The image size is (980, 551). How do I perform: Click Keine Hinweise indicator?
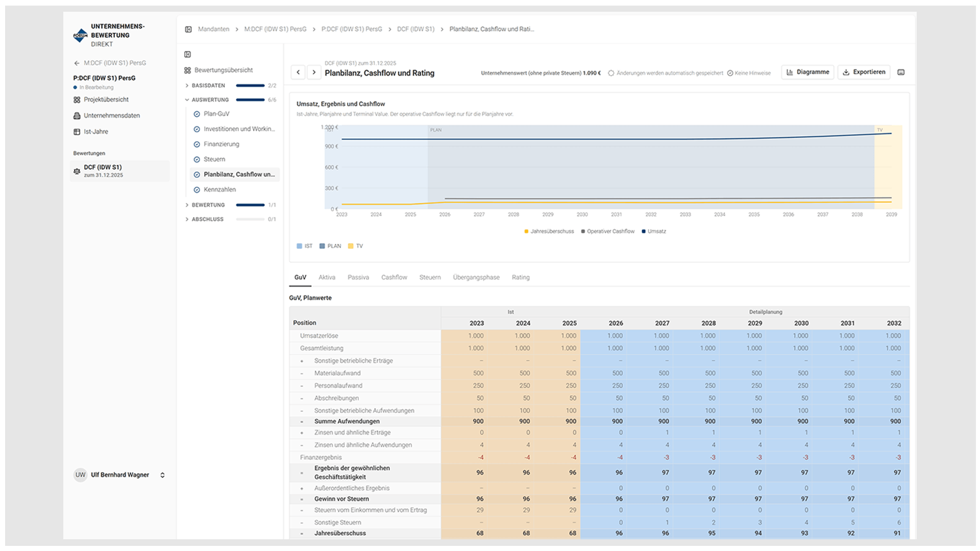coord(749,73)
